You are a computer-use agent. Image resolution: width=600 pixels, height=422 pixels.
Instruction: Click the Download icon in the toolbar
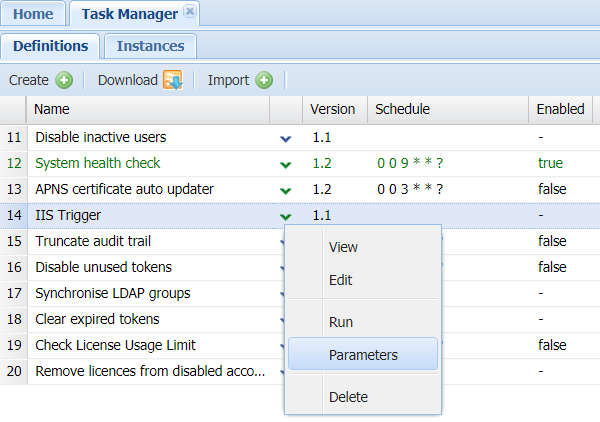click(172, 80)
